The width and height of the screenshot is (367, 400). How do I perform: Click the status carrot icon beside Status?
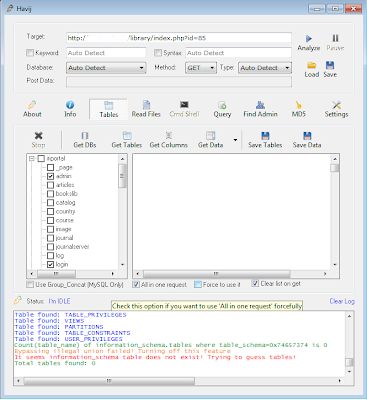pos(18,300)
